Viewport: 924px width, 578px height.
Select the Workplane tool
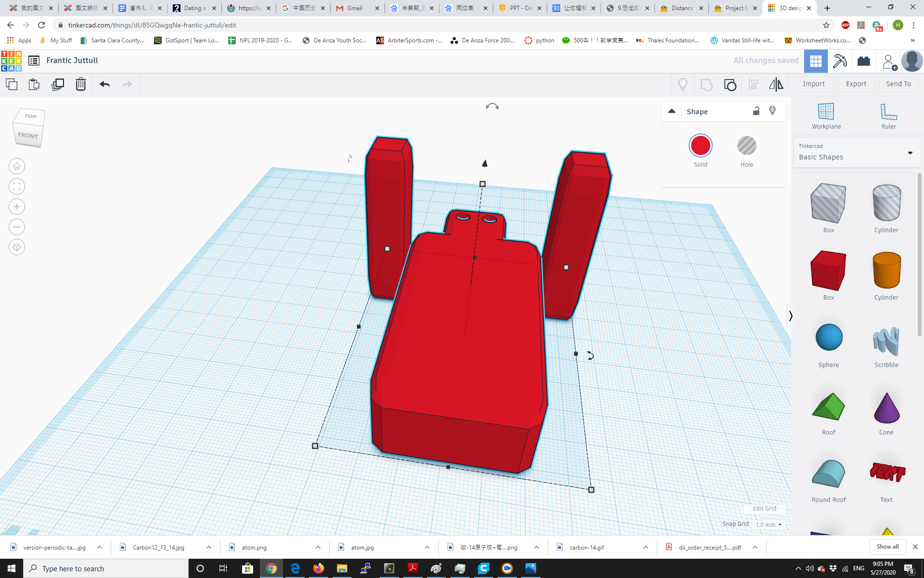826,116
